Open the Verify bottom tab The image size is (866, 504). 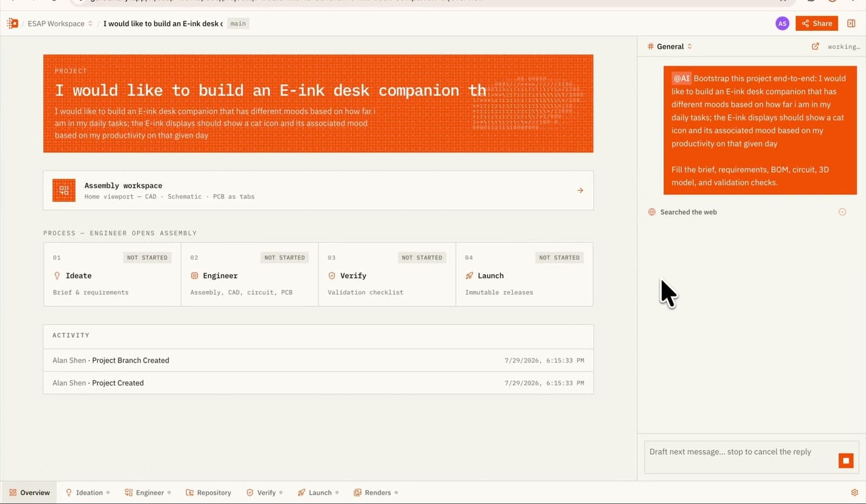[265, 493]
